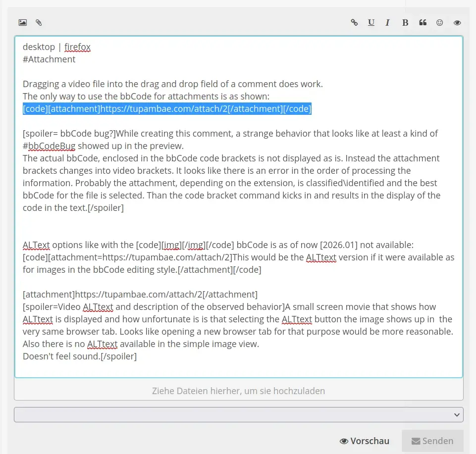Open the empty dropdown below the upload area
The height and width of the screenshot is (454, 476).
coord(238,414)
